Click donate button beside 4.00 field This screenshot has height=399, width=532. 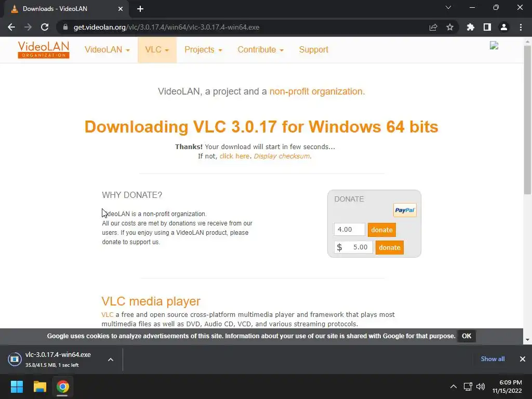(x=382, y=230)
